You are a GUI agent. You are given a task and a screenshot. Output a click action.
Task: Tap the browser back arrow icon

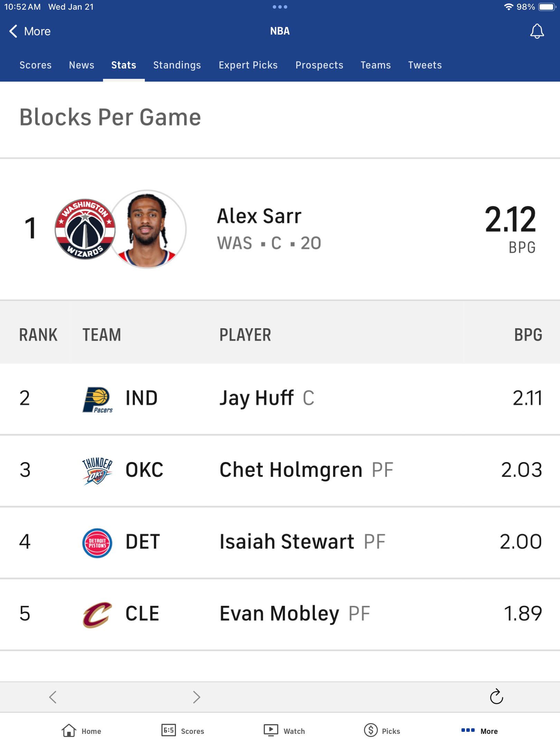[x=53, y=697]
